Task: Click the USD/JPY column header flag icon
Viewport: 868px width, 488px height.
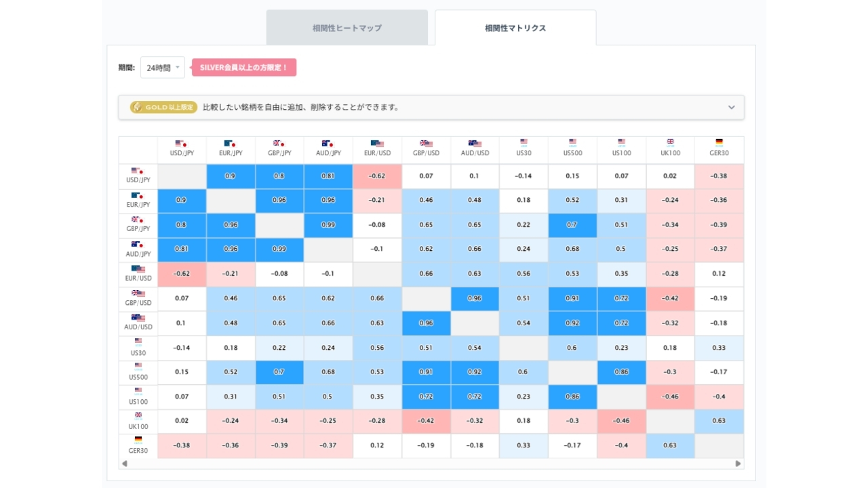Action: pyautogui.click(x=182, y=144)
